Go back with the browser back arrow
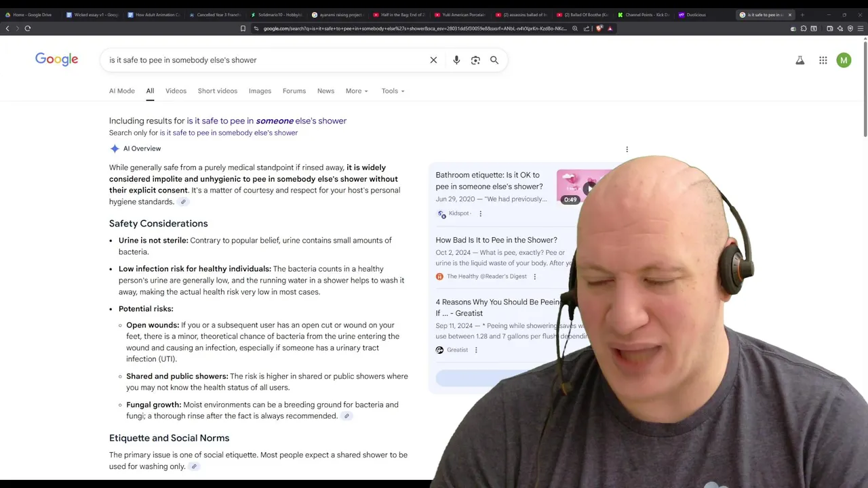This screenshot has height=488, width=868. (x=7, y=28)
